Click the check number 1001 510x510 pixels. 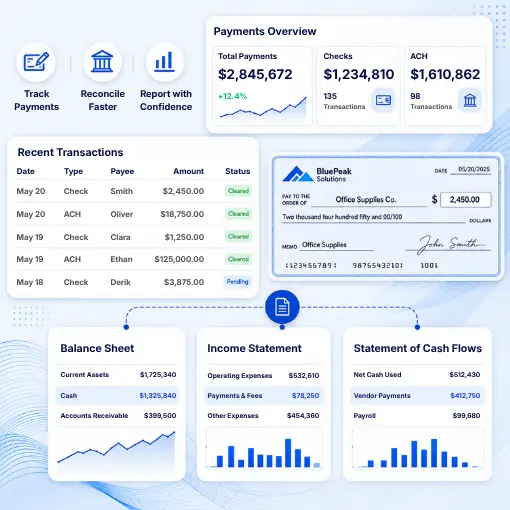click(429, 266)
